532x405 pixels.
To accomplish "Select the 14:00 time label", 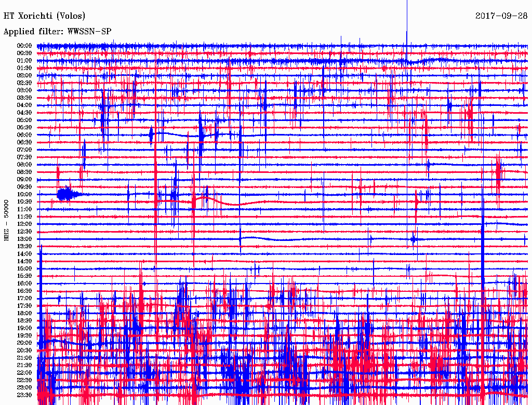I will pyautogui.click(x=24, y=254).
